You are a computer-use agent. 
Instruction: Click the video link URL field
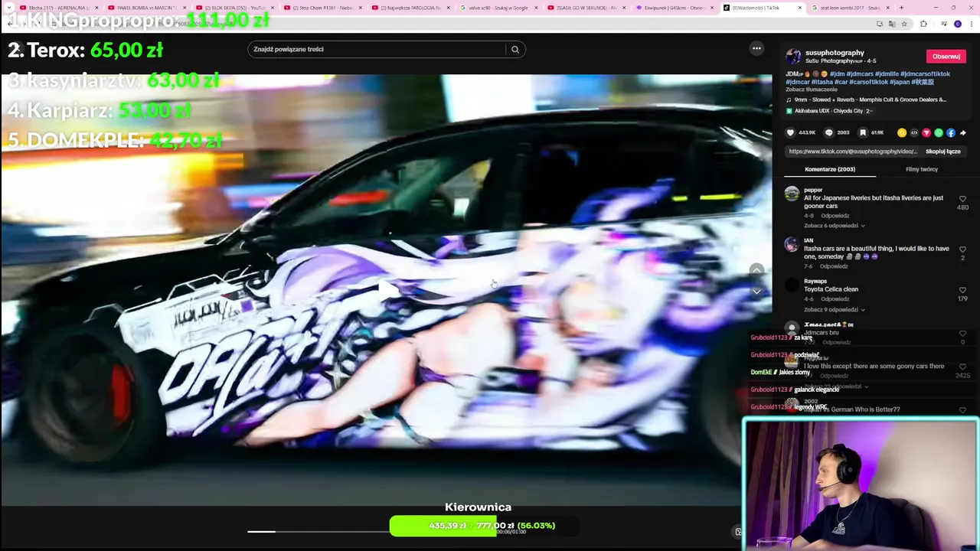[x=852, y=152]
